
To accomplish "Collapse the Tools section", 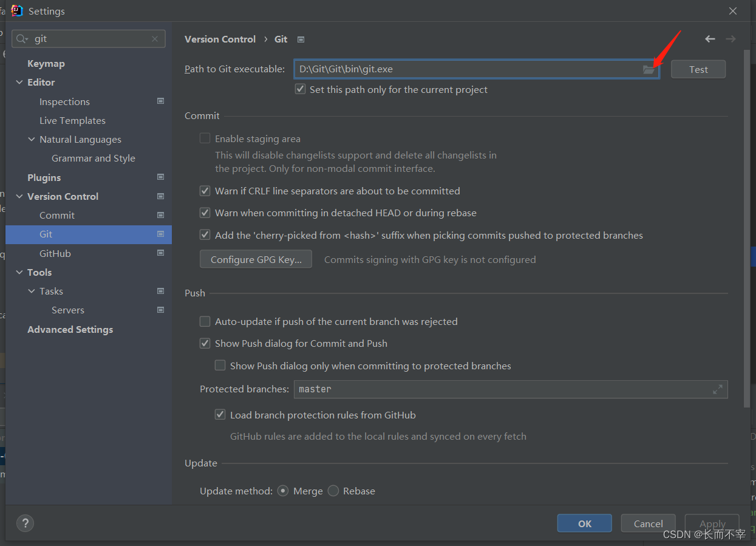I will (19, 272).
